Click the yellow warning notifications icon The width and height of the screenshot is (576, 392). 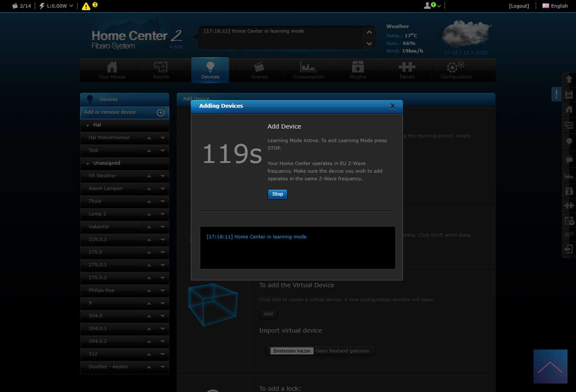coord(86,6)
